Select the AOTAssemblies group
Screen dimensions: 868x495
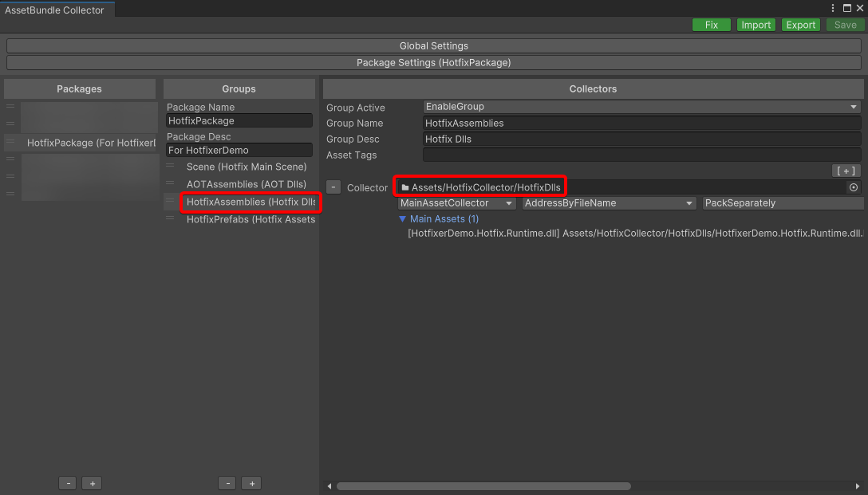coord(246,184)
